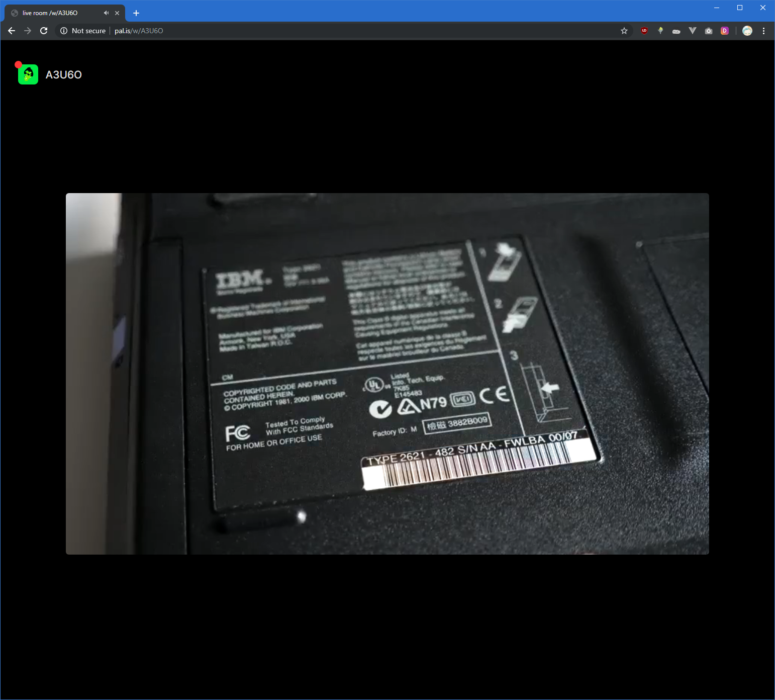This screenshot has height=700, width=775.
Task: Reload the current page
Action: 44,31
